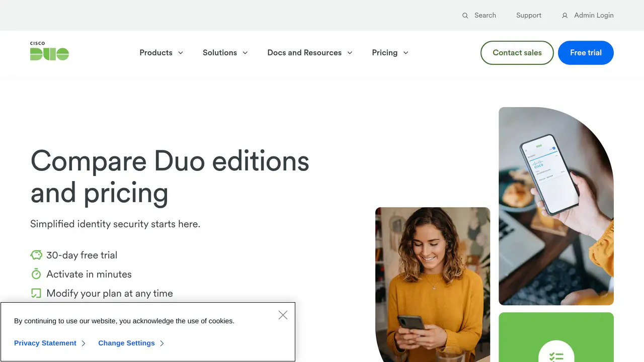This screenshot has width=644, height=362.
Task: Click the woman with phone photo
Action: pyautogui.click(x=433, y=285)
